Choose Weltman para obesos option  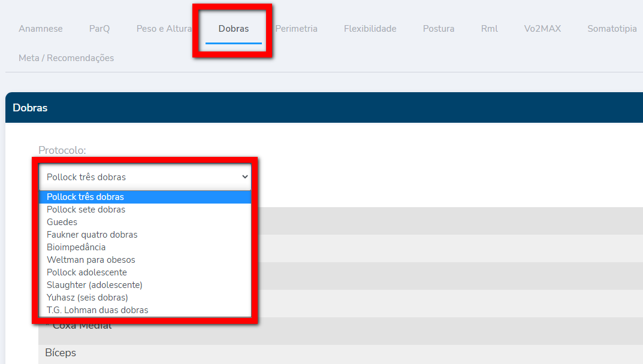91,260
